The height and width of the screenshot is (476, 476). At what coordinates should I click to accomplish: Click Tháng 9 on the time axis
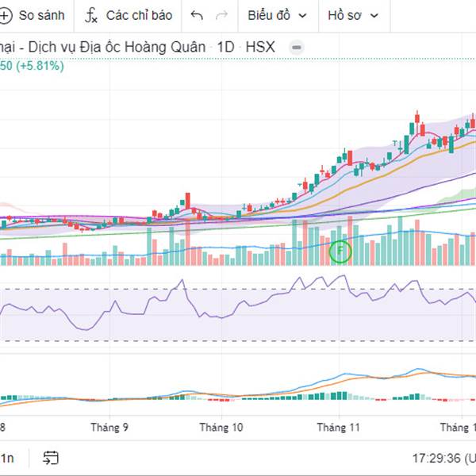point(109,427)
